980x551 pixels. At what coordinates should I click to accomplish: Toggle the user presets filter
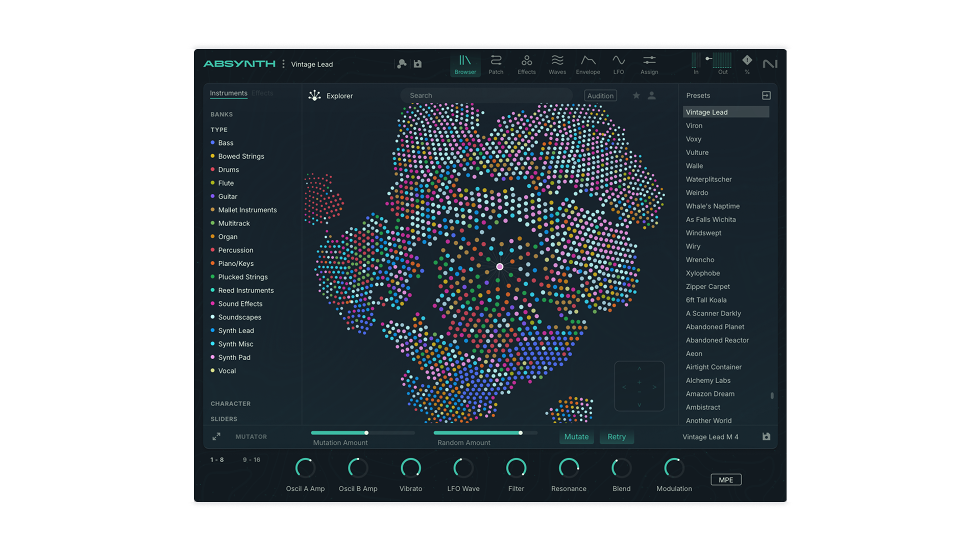tap(652, 95)
